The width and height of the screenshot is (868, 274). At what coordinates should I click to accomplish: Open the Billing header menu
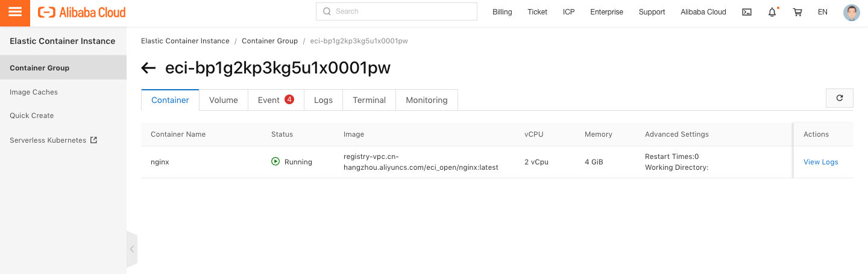tap(502, 12)
